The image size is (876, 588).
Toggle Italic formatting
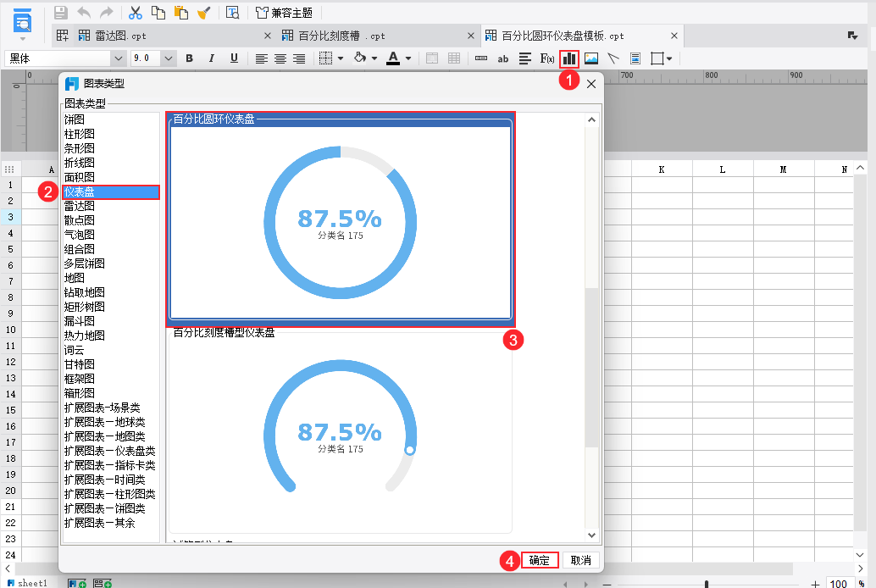[211, 58]
